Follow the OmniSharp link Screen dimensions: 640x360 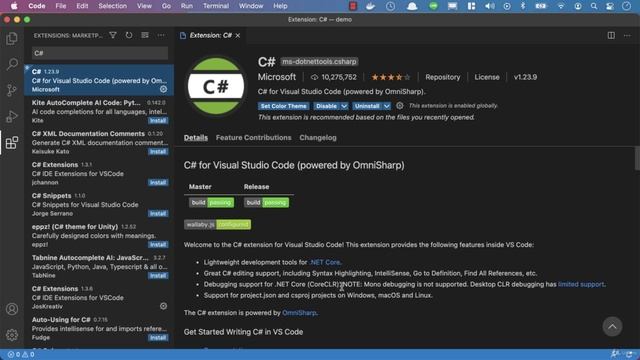(299, 313)
